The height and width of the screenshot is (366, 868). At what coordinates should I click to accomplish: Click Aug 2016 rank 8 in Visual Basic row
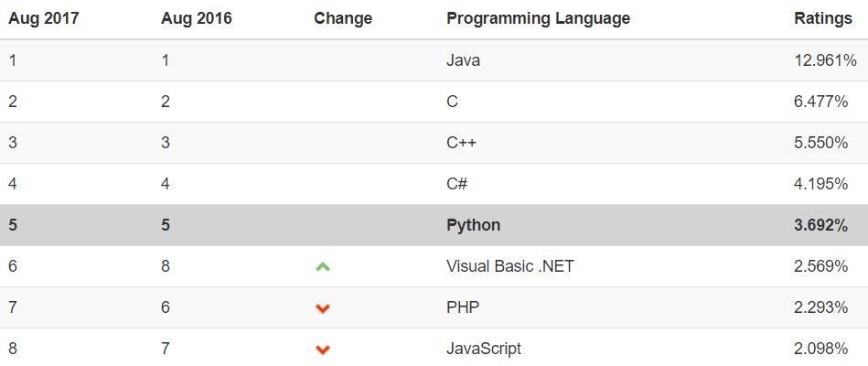(x=166, y=266)
